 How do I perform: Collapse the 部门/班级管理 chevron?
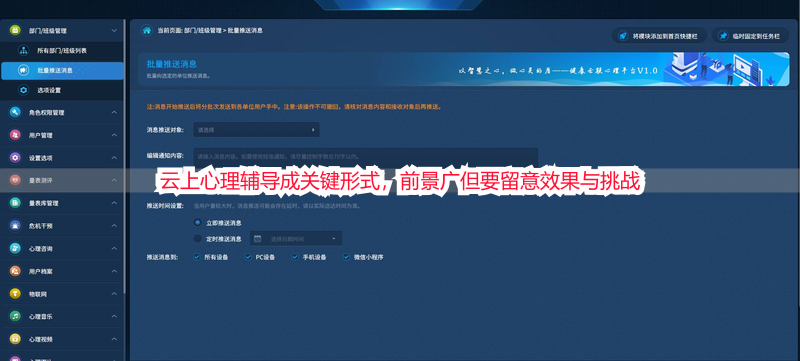click(x=114, y=31)
